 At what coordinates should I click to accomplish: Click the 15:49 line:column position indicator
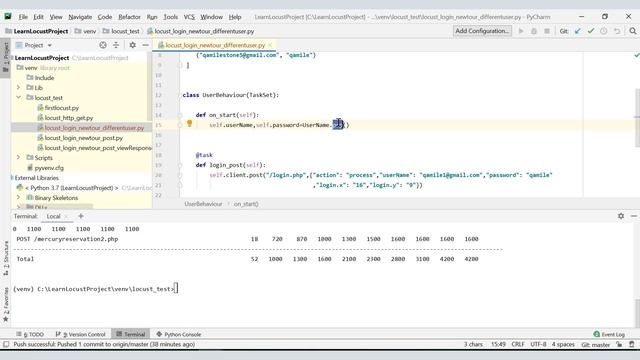pyautogui.click(x=498, y=344)
